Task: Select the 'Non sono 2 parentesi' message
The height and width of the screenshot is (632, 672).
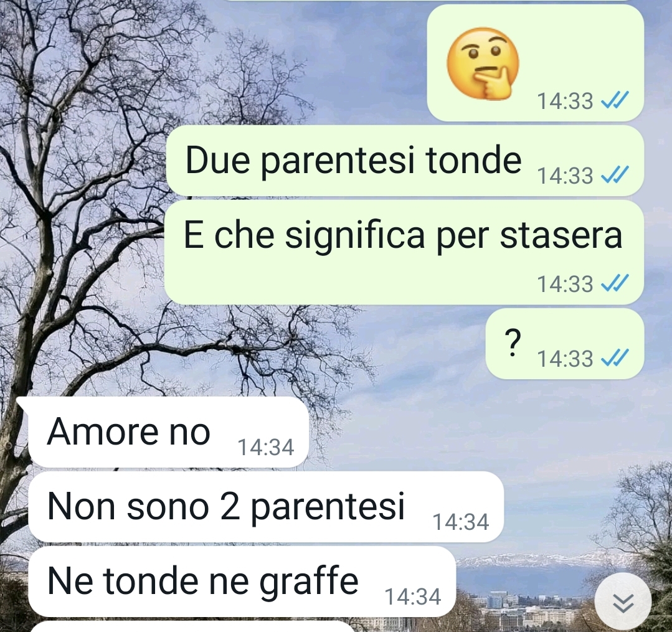Action: coord(266,507)
